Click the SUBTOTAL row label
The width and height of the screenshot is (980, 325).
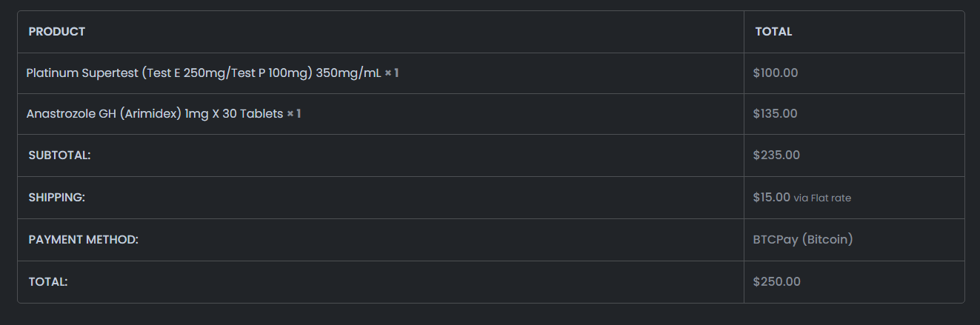[x=59, y=155]
